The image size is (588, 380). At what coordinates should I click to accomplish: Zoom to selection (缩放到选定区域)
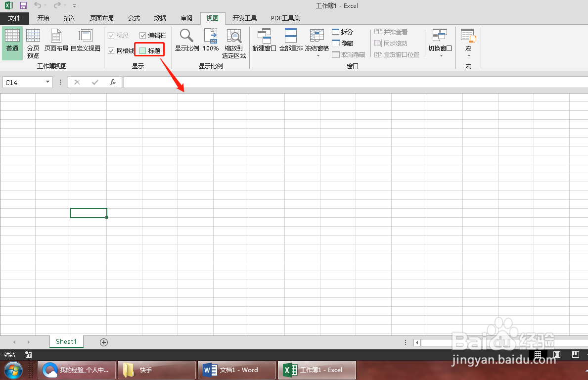pos(233,44)
